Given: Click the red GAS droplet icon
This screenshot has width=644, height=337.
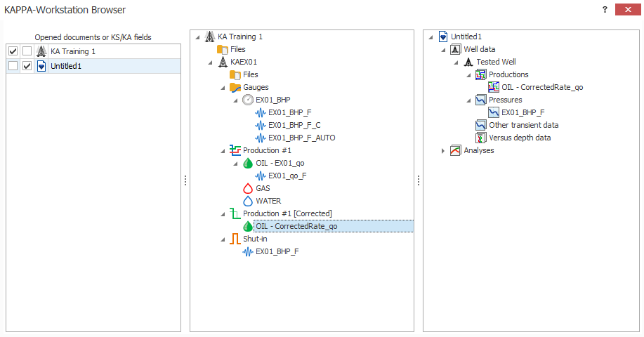Looking at the screenshot, I should [x=248, y=188].
